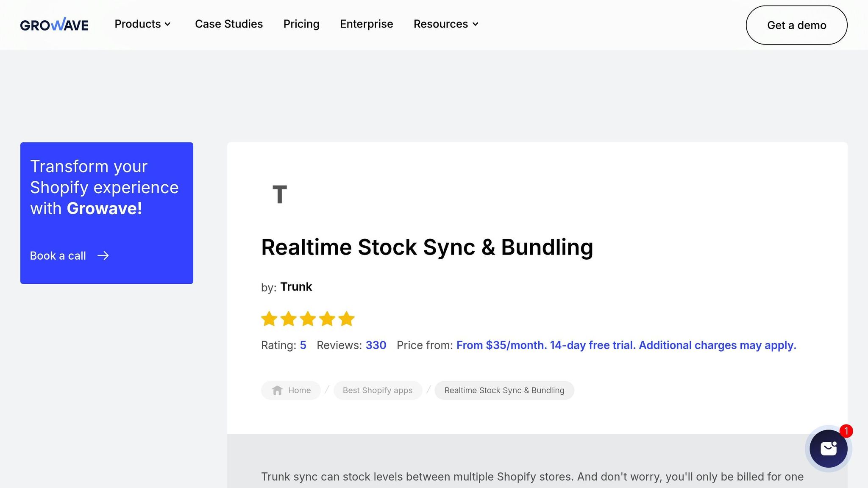Click the Trunk sync description paragraph

pos(532,477)
